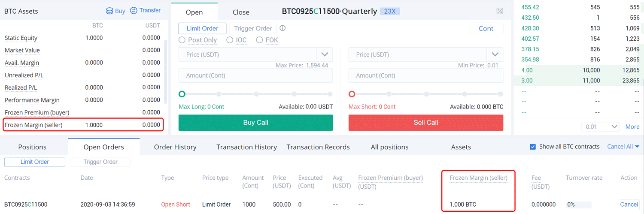
Task: Click the Transfer arrows icon
Action: (x=134, y=10)
